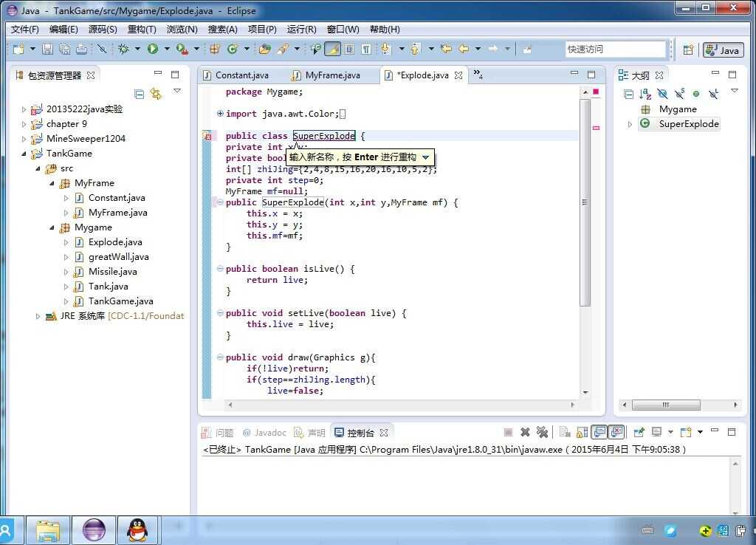The image size is (756, 545).
Task: Open the Run button dropdown arrow
Action: 167,49
